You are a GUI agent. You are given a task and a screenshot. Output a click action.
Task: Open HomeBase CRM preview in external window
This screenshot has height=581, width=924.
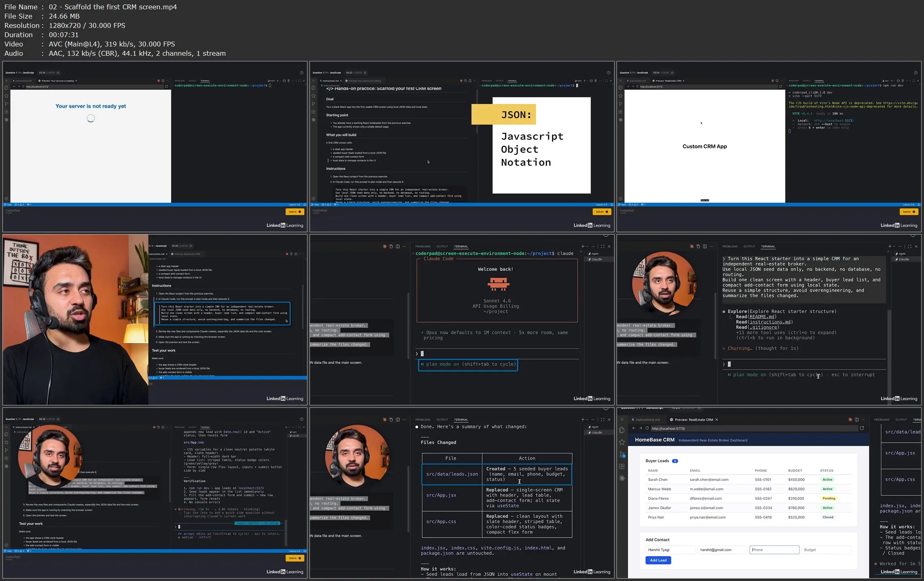tap(862, 428)
